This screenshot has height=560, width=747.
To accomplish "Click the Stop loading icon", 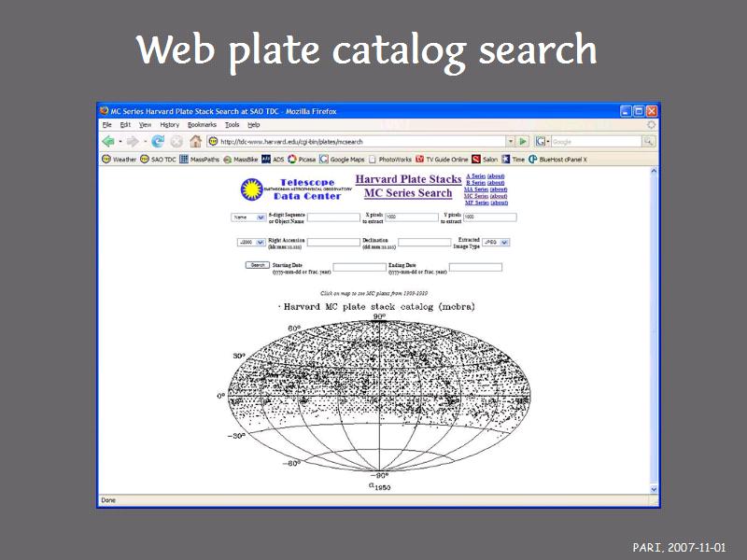I will click(176, 142).
